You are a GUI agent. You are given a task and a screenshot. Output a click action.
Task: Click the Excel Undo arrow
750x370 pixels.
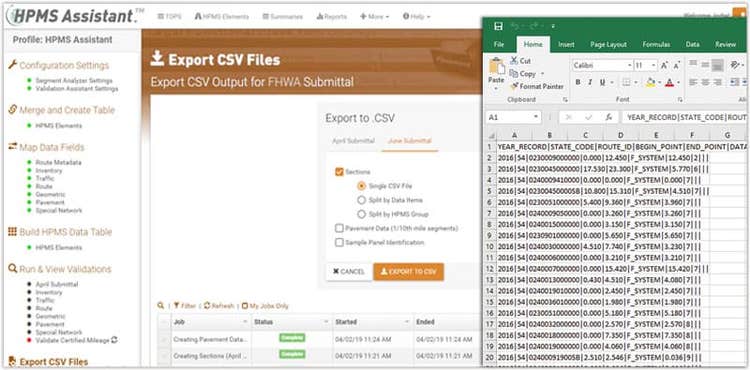(x=515, y=26)
